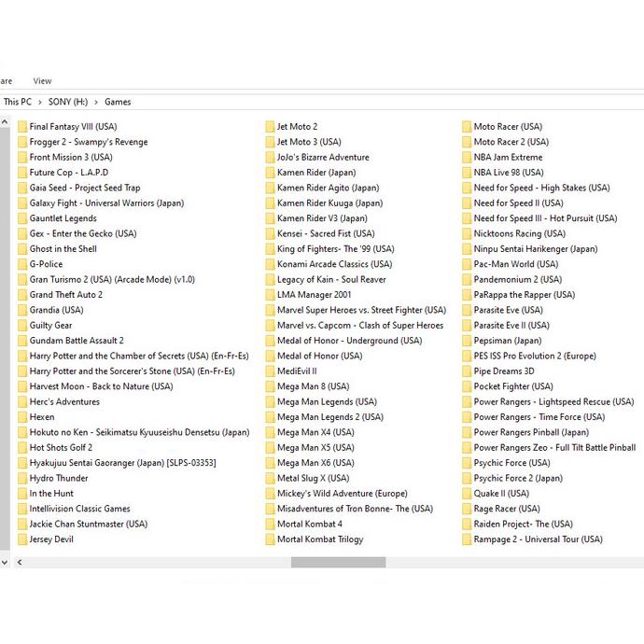Click the Final Fantasy VIII (USA) folder icon
Image resolution: width=644 pixels, height=644 pixels.
pos(22,127)
